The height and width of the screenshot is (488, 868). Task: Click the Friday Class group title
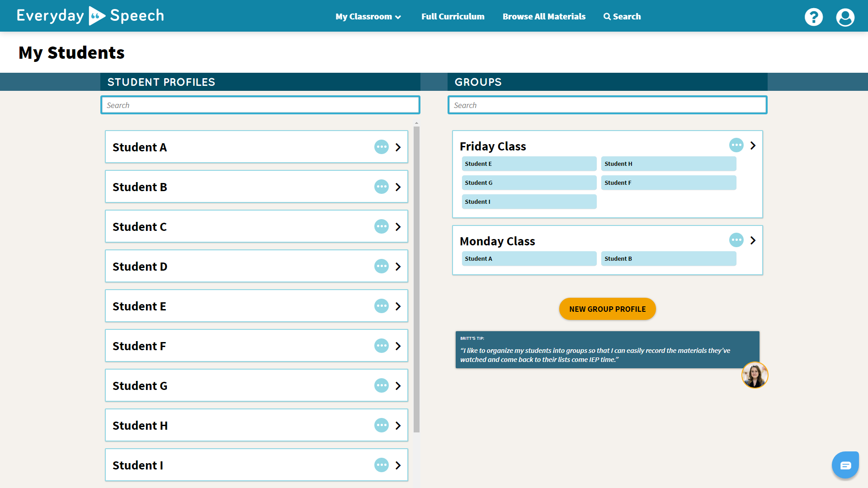(493, 146)
